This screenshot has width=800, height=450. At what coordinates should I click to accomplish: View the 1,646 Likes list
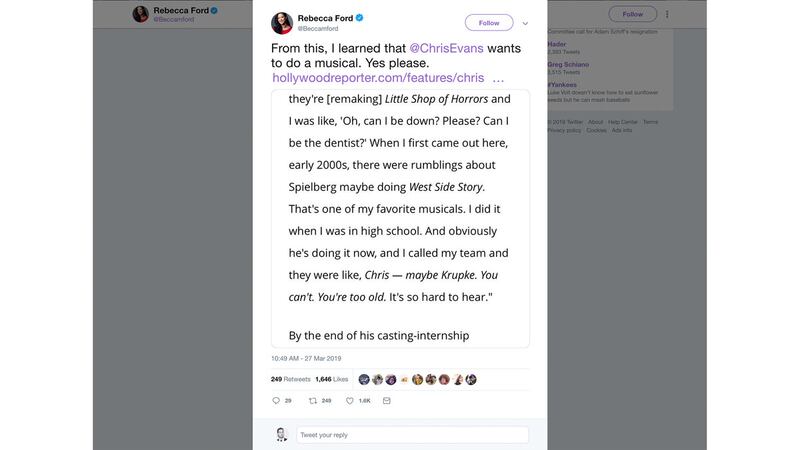point(331,379)
